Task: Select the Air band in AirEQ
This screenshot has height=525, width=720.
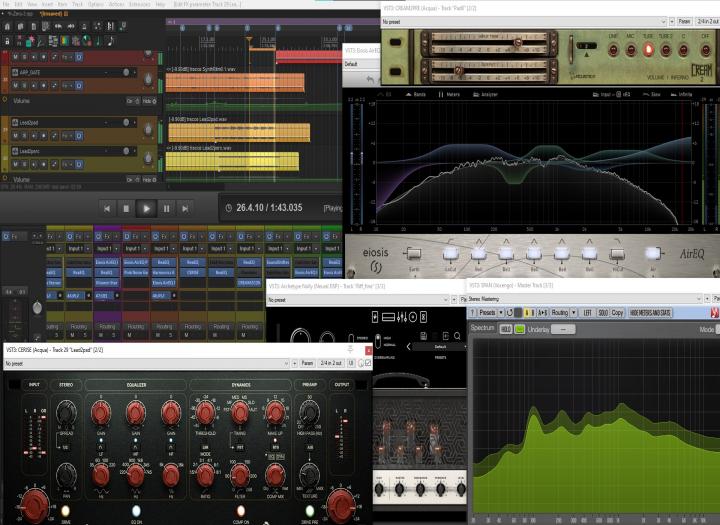Action: pyautogui.click(x=653, y=253)
